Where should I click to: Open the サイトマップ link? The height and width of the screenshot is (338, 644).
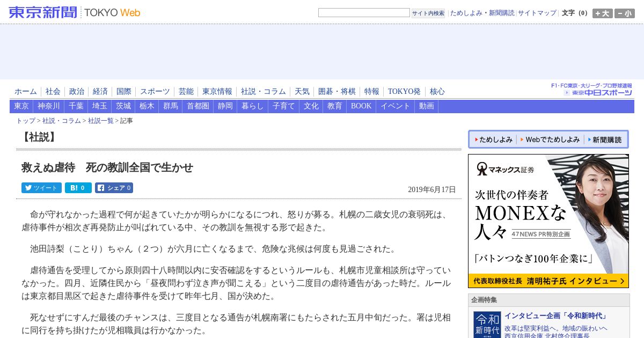[537, 13]
